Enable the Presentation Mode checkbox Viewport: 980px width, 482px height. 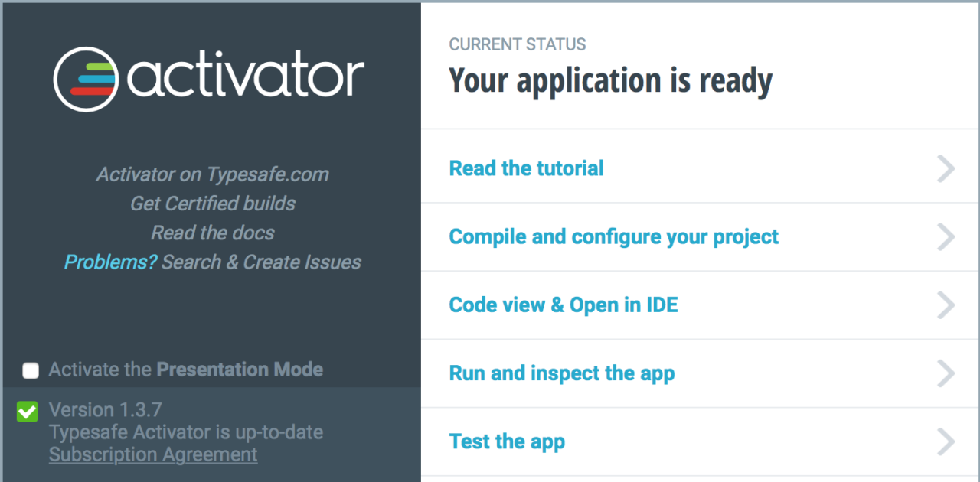click(x=31, y=371)
